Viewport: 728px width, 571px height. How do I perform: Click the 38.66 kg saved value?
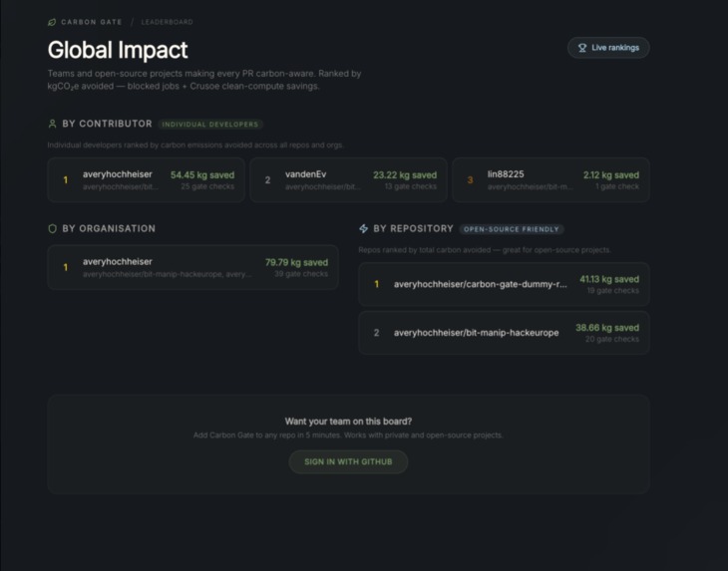[607, 328]
